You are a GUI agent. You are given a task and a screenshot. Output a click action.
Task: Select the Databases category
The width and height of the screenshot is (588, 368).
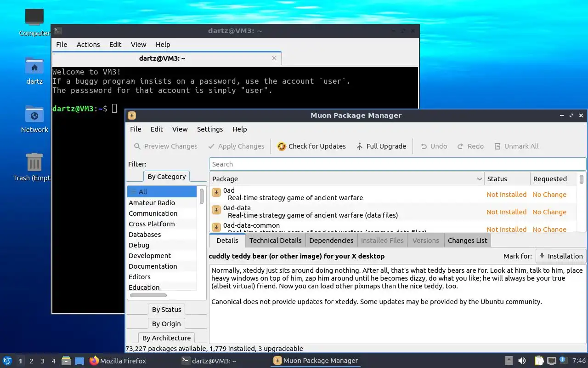pos(162,235)
